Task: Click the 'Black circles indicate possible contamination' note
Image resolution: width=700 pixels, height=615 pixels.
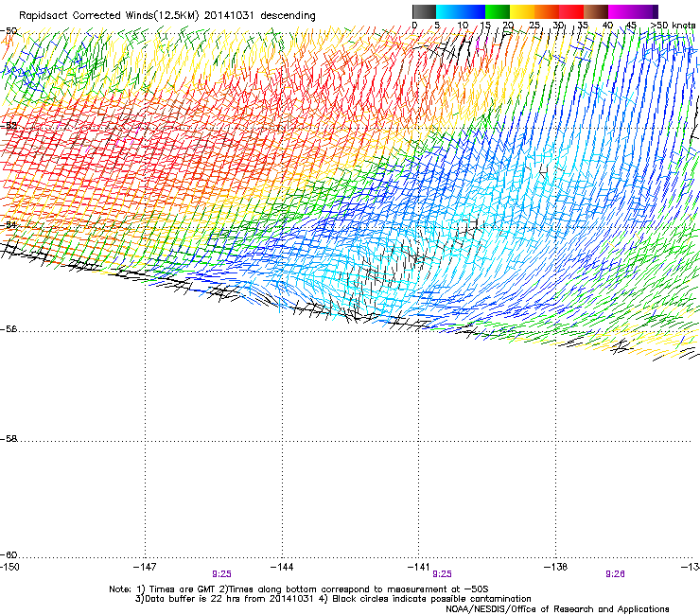Action: click(426, 599)
